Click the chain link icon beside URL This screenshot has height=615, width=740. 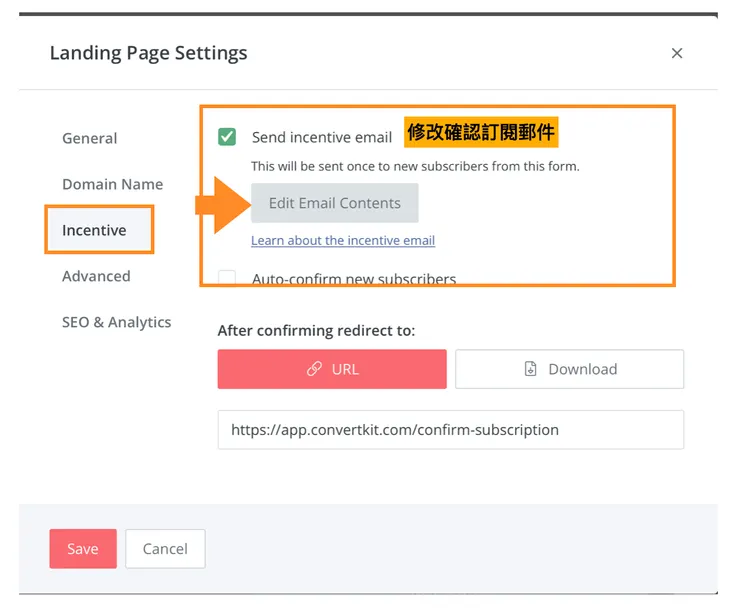tap(314, 369)
